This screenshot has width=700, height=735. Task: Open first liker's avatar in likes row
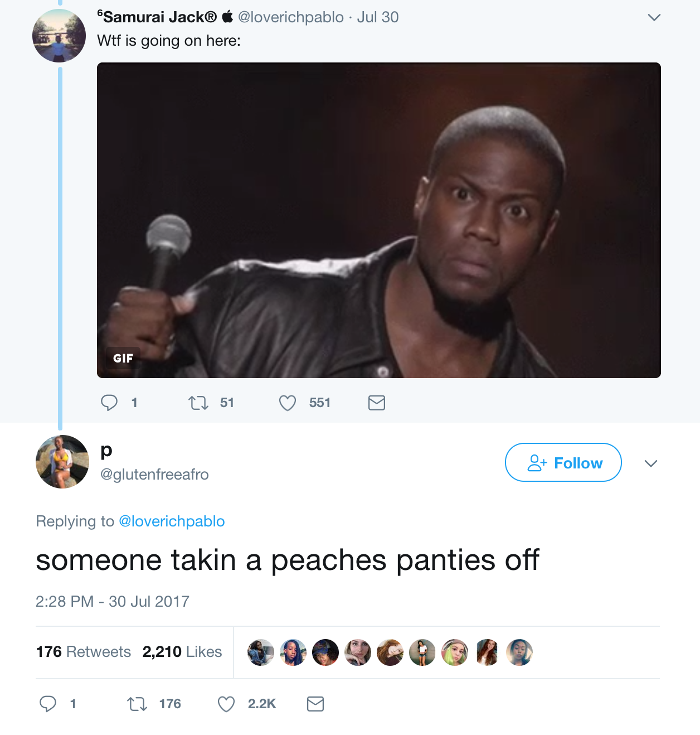coord(261,652)
